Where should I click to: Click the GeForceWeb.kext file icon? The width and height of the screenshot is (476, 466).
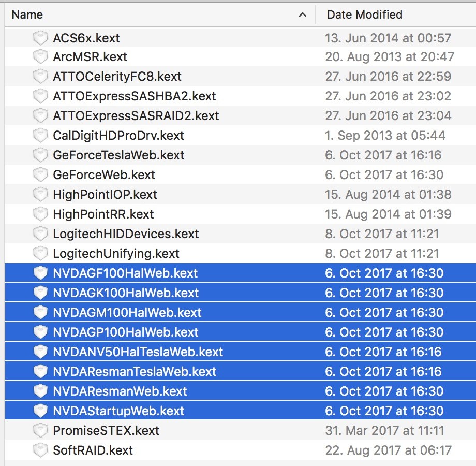(x=40, y=174)
